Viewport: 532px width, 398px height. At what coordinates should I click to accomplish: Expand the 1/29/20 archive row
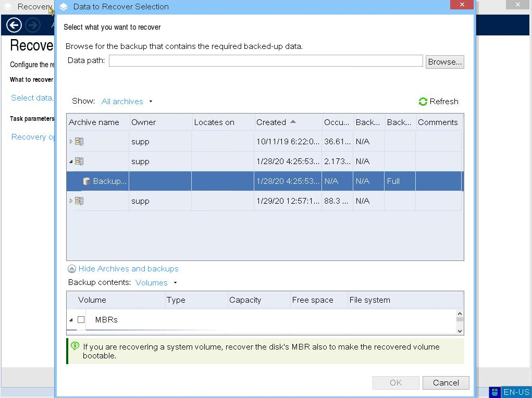71,201
